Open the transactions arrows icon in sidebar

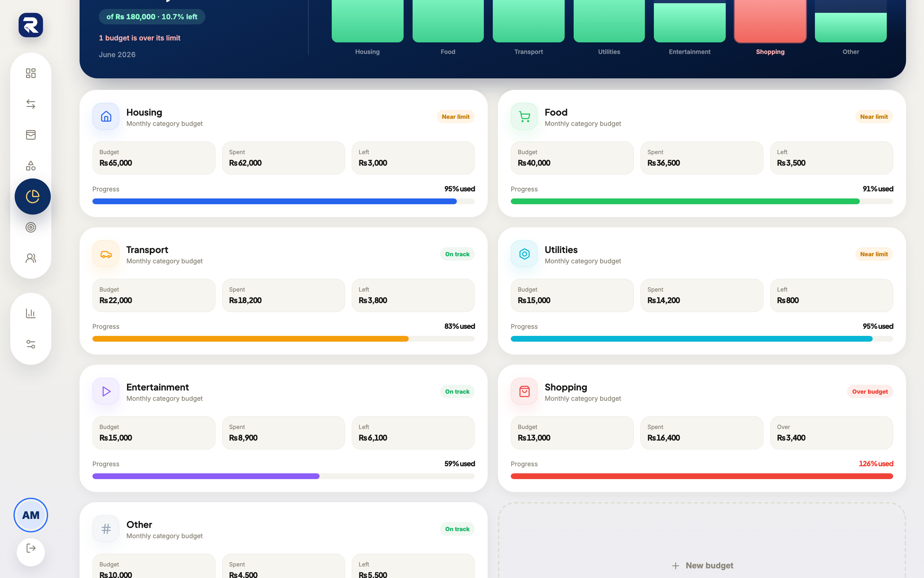[x=30, y=104]
